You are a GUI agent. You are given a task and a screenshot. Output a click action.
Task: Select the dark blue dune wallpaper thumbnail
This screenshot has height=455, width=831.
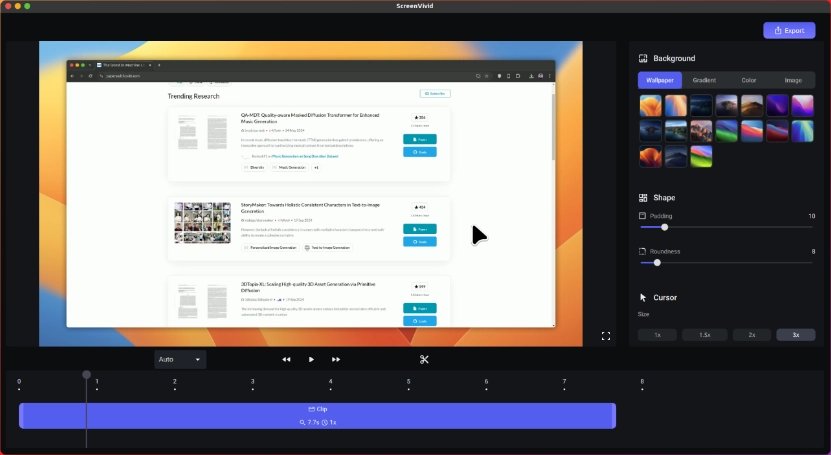pyautogui.click(x=676, y=156)
